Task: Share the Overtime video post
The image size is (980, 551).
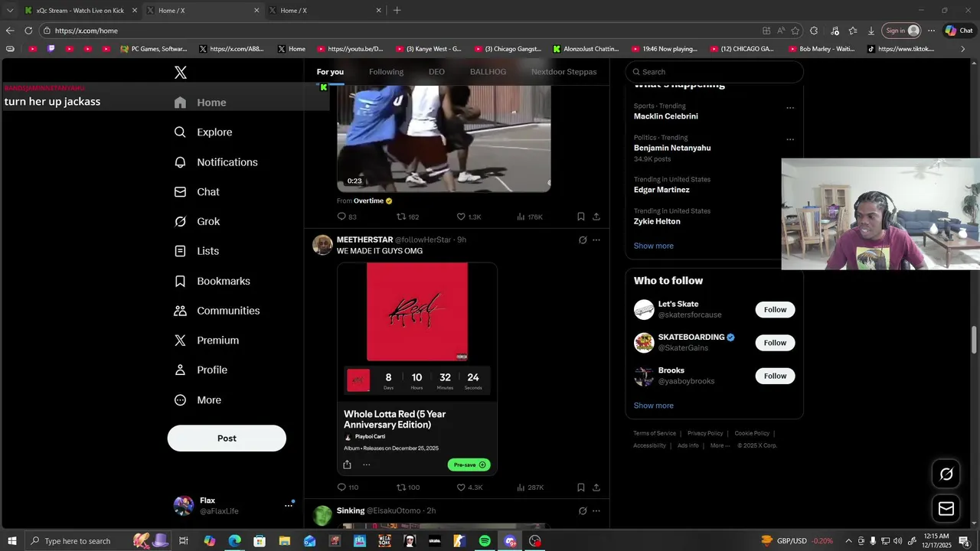Action: pos(596,217)
